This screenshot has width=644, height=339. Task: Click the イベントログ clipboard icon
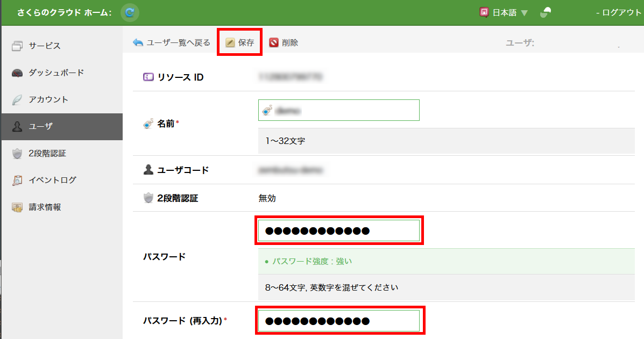[x=17, y=181]
